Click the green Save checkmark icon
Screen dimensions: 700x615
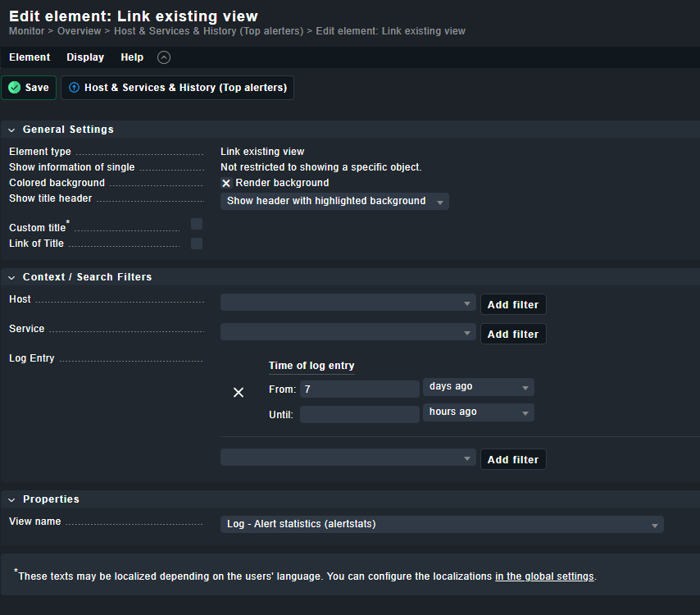point(15,88)
